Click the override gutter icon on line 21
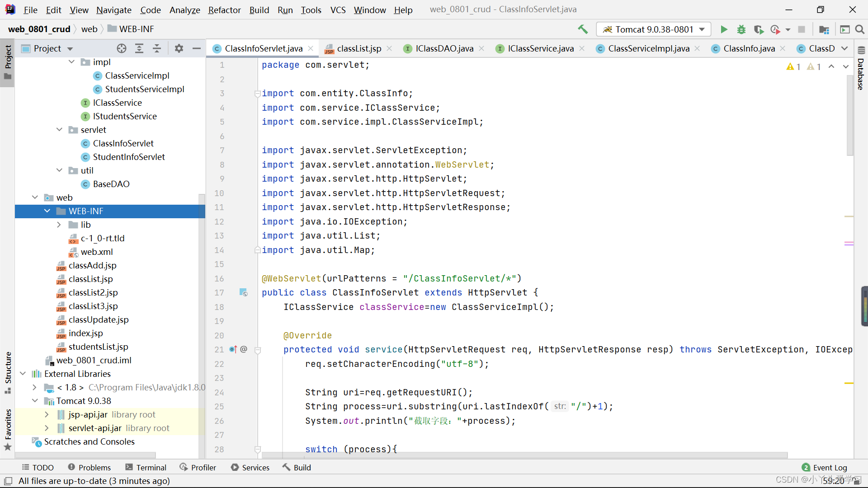The width and height of the screenshot is (868, 488). [x=233, y=349]
